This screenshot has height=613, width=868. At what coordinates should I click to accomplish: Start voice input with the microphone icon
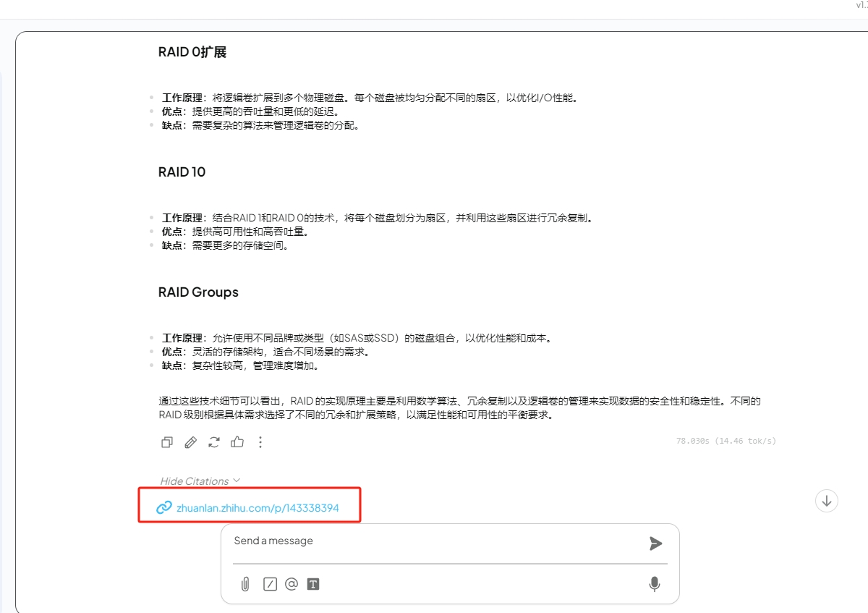tap(655, 584)
